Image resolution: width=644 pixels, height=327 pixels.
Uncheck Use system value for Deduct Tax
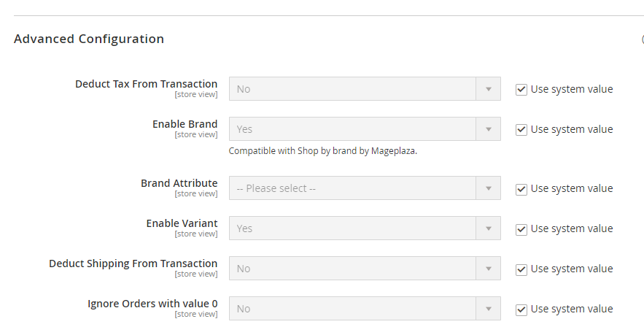coord(521,89)
